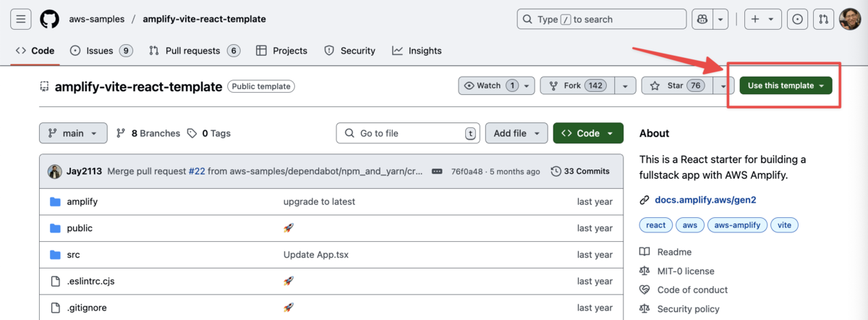The height and width of the screenshot is (320, 868).
Task: Navigate to aws-samples owner
Action: (97, 19)
